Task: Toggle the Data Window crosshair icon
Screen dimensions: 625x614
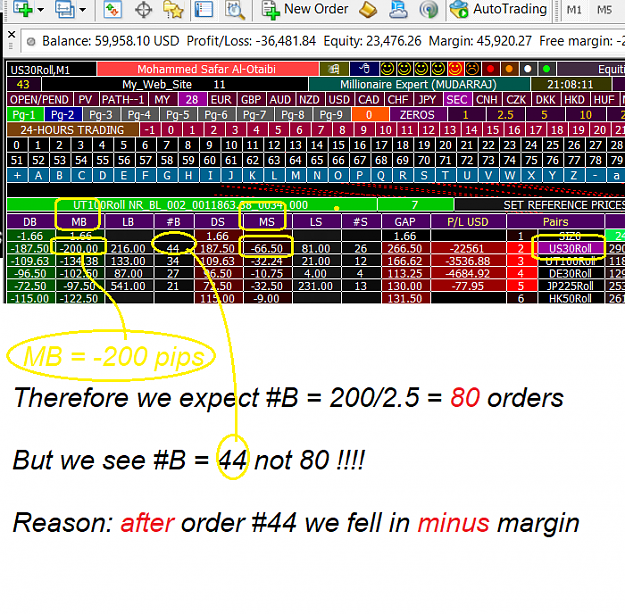Action: pos(143,10)
